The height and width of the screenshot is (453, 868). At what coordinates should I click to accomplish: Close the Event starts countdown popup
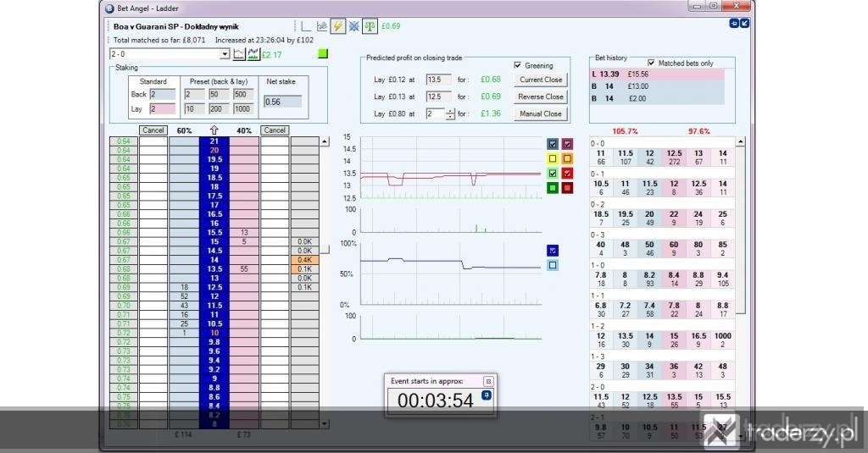point(488,381)
